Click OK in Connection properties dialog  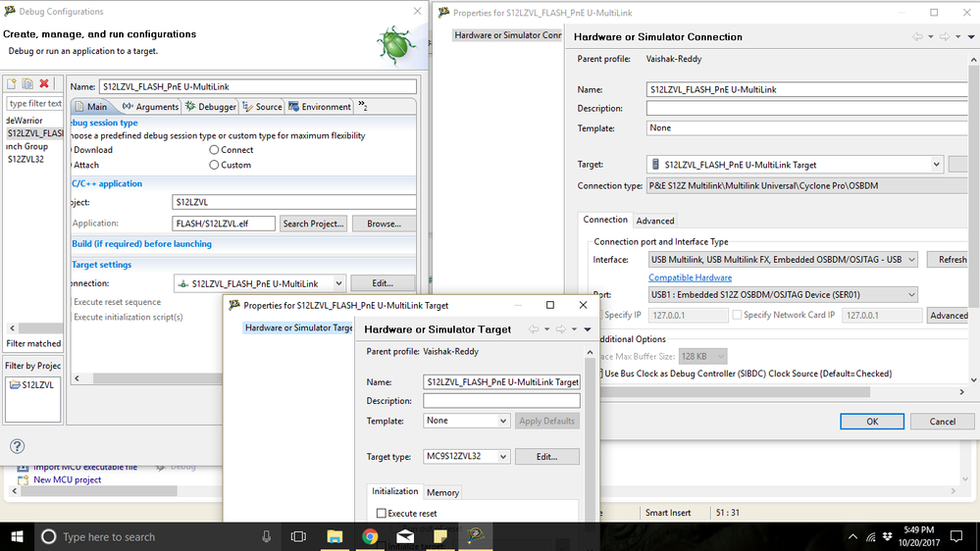tap(872, 422)
